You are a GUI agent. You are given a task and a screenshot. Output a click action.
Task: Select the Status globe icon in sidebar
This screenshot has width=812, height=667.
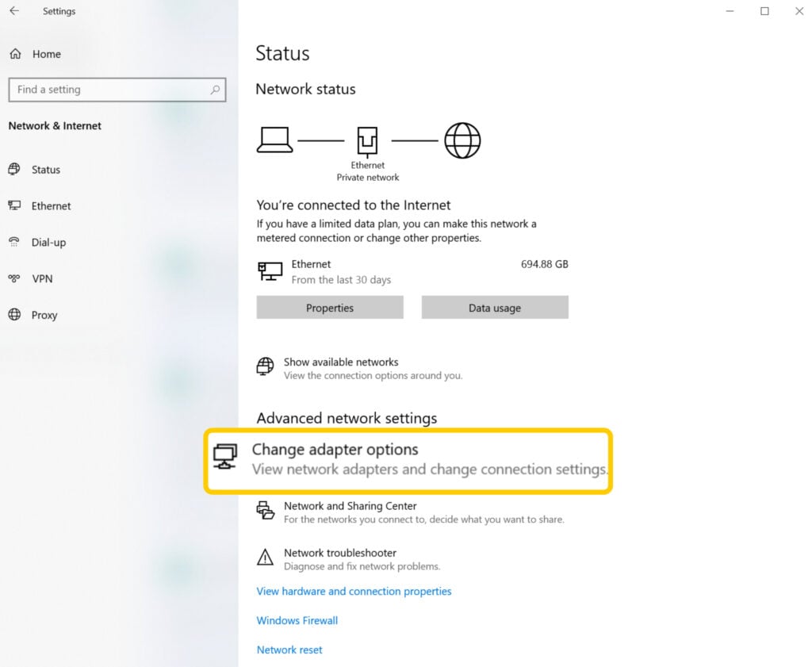pyautogui.click(x=16, y=169)
